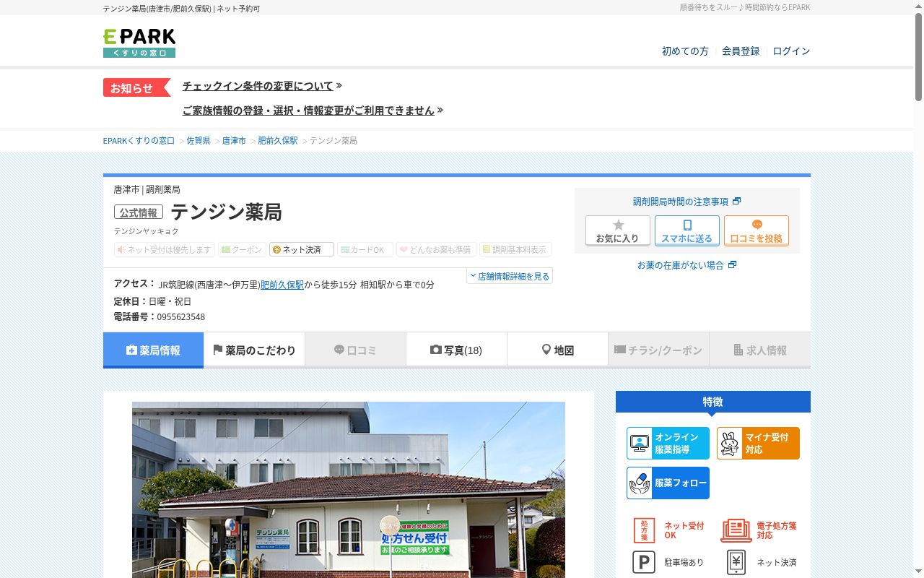Click the ネット決済 yen phone icon
924x578 pixels.
click(736, 562)
